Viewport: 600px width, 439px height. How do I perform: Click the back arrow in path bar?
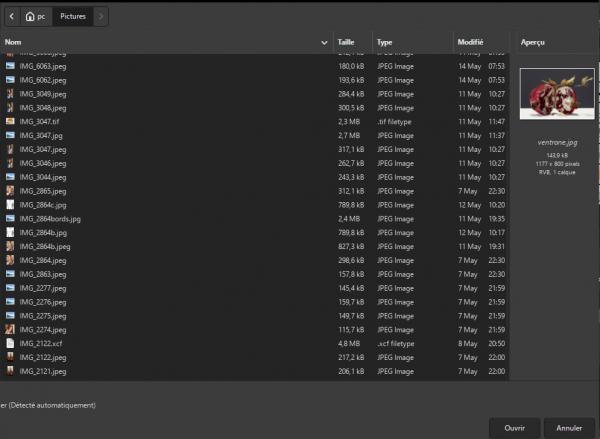point(12,16)
